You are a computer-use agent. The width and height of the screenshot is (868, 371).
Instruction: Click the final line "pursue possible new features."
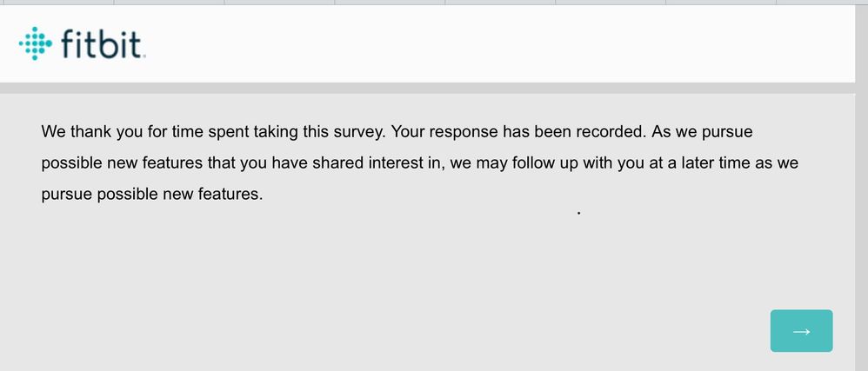(152, 195)
